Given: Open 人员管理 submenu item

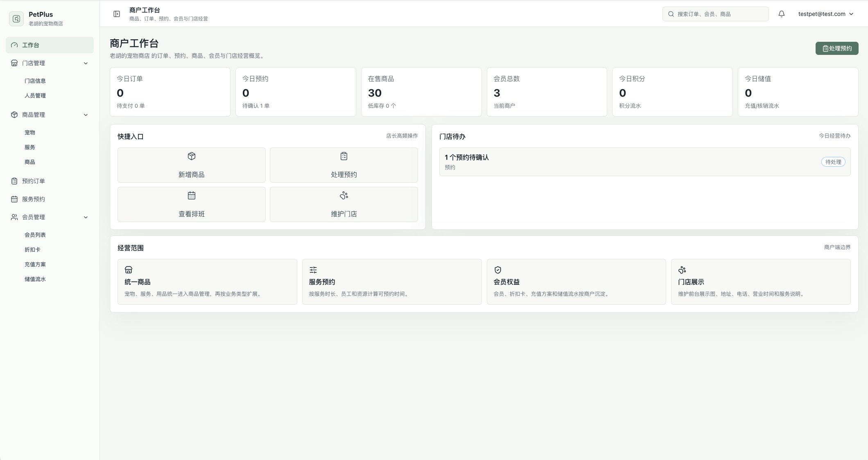Looking at the screenshot, I should (x=35, y=95).
